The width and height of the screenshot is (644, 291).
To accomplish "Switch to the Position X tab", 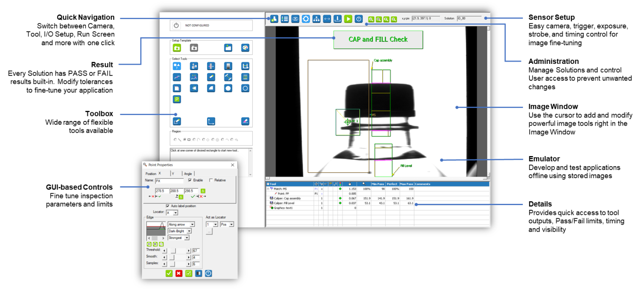I will (158, 173).
